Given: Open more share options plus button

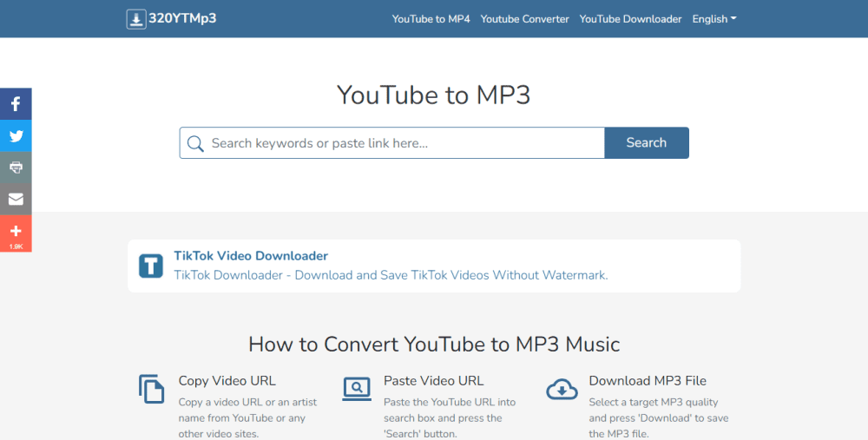Looking at the screenshot, I should click(x=16, y=234).
